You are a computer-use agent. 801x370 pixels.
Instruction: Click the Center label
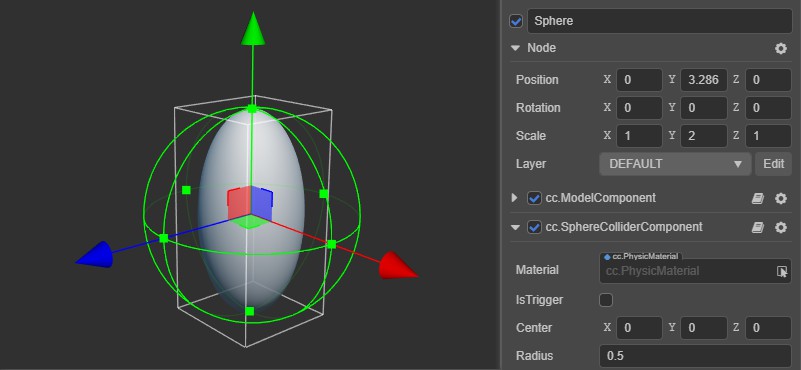point(534,328)
